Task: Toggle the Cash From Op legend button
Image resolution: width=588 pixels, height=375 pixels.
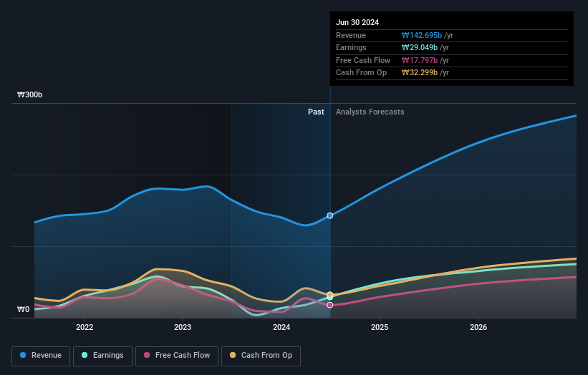Action: click(x=261, y=356)
